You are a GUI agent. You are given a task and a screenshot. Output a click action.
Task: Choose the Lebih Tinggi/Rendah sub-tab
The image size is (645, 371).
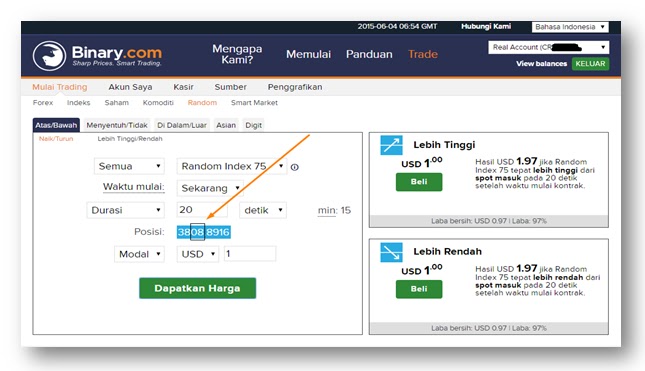[x=130, y=139]
